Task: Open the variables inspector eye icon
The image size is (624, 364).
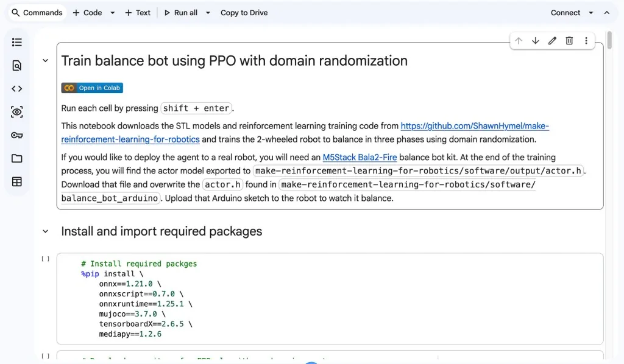Action: click(16, 112)
